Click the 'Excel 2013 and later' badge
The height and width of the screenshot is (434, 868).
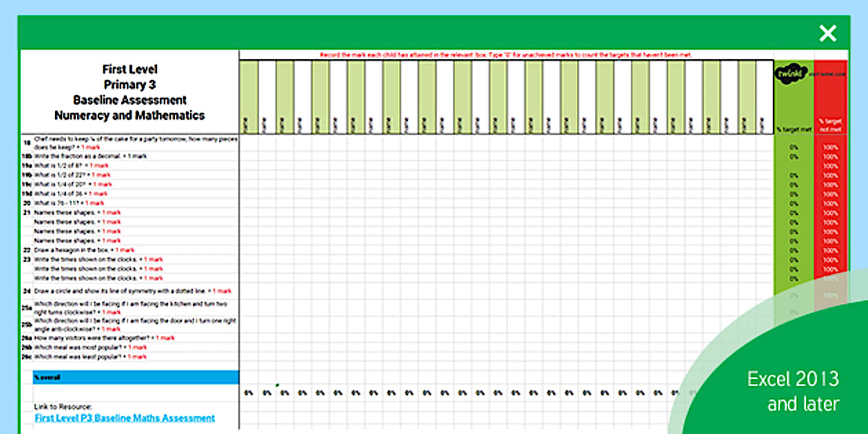(792, 389)
